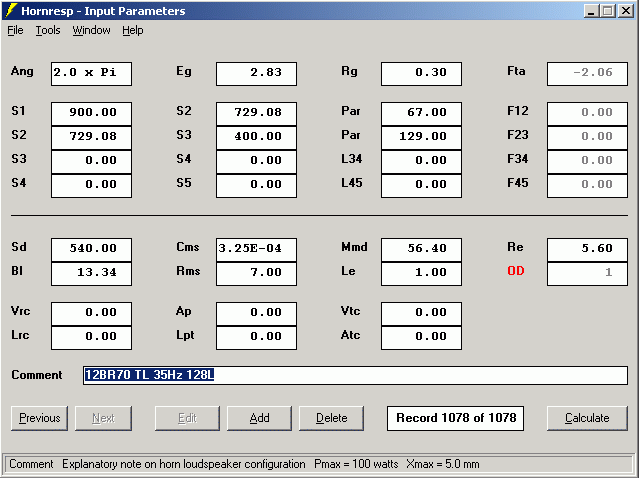The width and height of the screenshot is (639, 478).
Task: Click the Cms field 3.25E-04
Action: click(x=256, y=250)
